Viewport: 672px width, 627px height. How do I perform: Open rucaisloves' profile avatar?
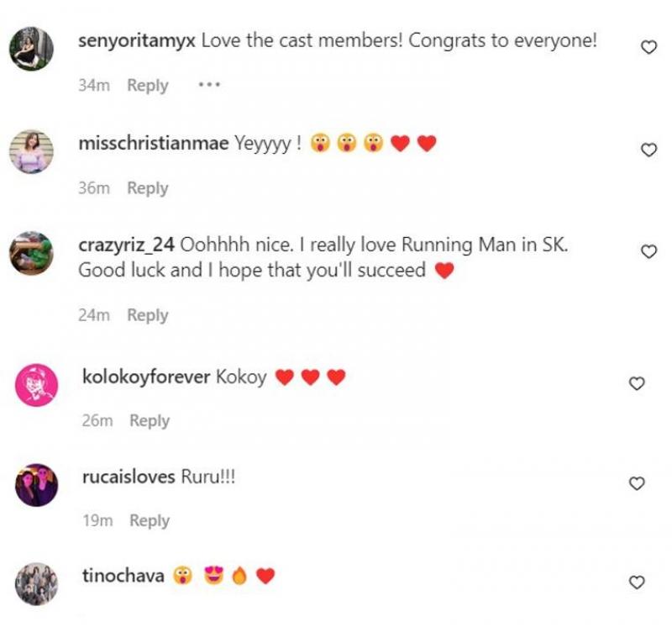pyautogui.click(x=37, y=485)
